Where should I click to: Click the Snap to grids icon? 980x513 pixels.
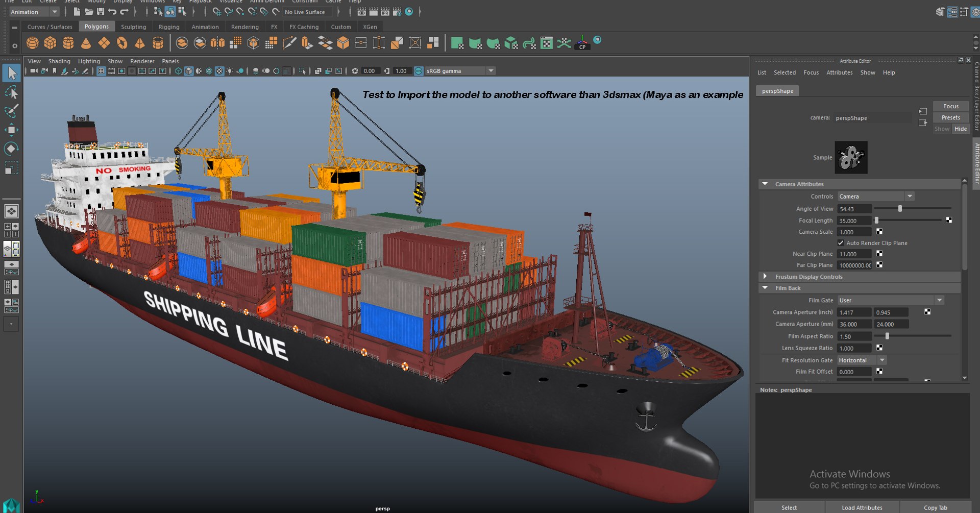(x=217, y=12)
